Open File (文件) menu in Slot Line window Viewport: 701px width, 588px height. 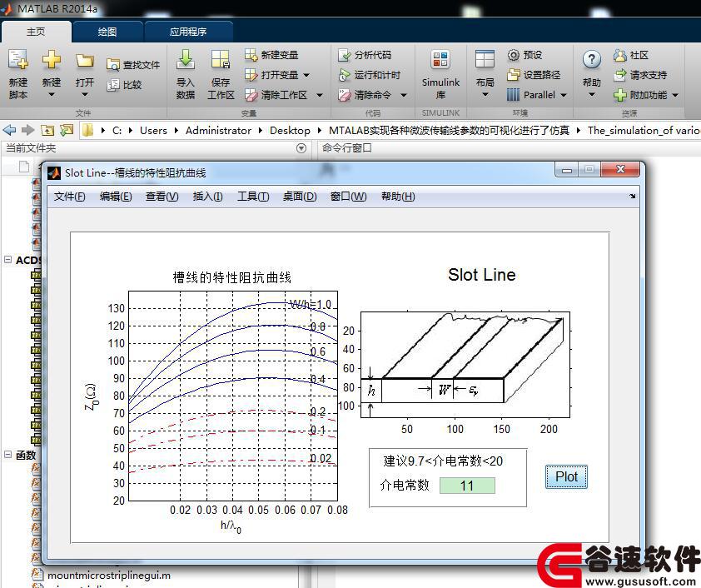[69, 197]
